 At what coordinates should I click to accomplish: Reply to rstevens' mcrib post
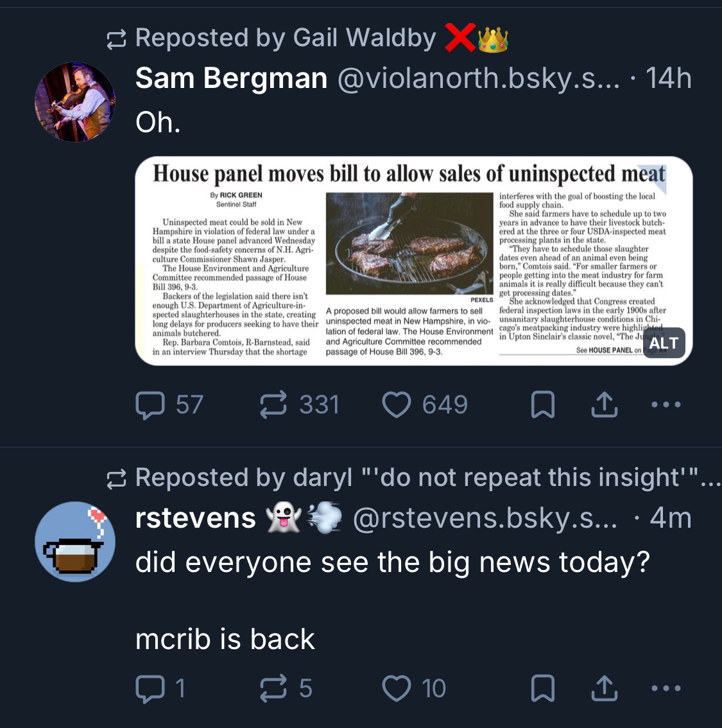click(151, 689)
